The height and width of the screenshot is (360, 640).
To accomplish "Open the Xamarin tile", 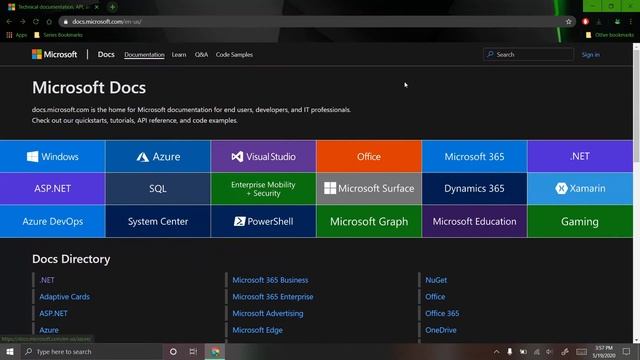I will point(580,189).
